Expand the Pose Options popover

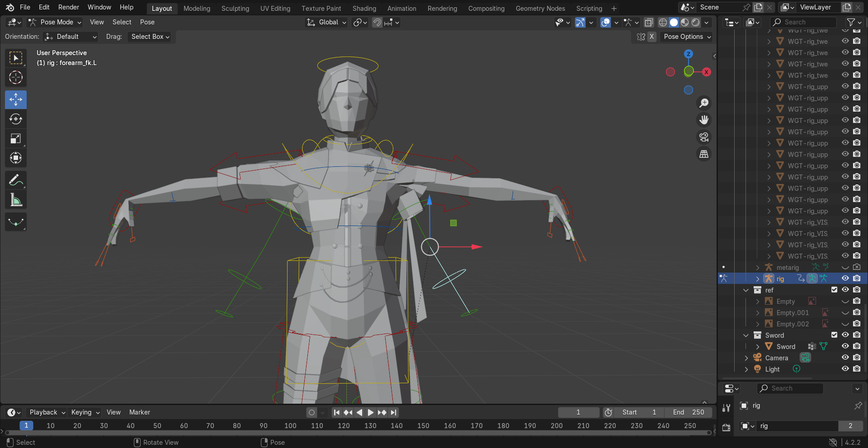point(687,37)
